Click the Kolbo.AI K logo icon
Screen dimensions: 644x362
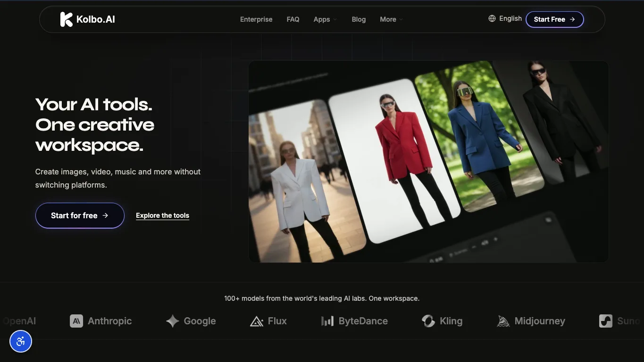66,19
